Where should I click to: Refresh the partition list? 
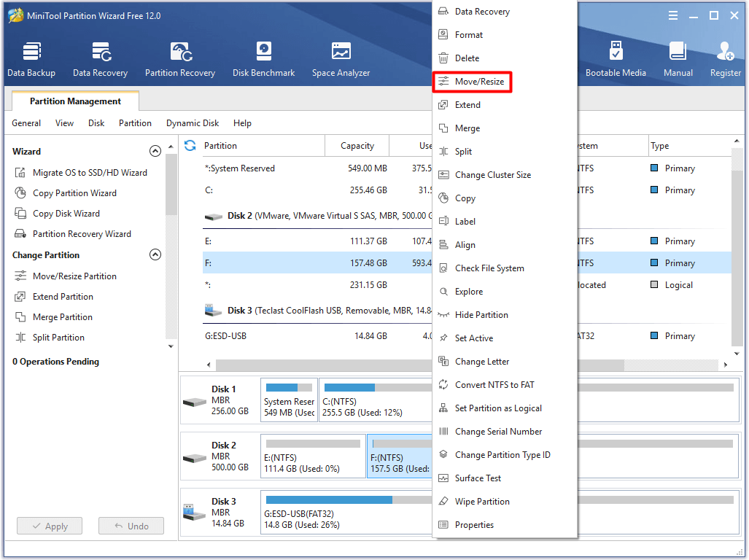click(190, 146)
